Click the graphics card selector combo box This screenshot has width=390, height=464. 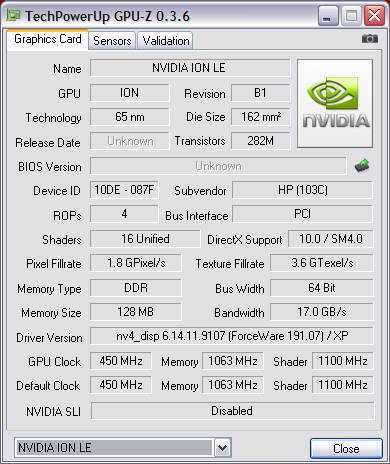pyautogui.click(x=123, y=448)
